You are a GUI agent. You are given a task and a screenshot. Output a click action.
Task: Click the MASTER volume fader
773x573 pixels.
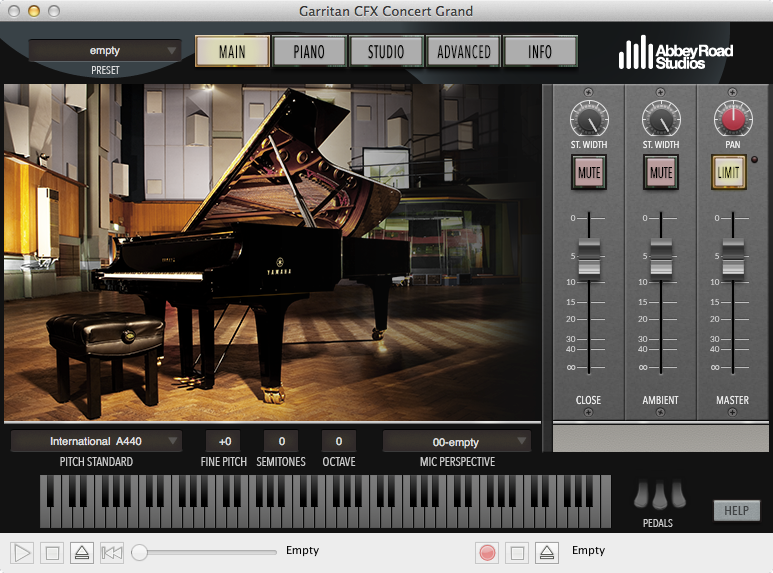733,256
